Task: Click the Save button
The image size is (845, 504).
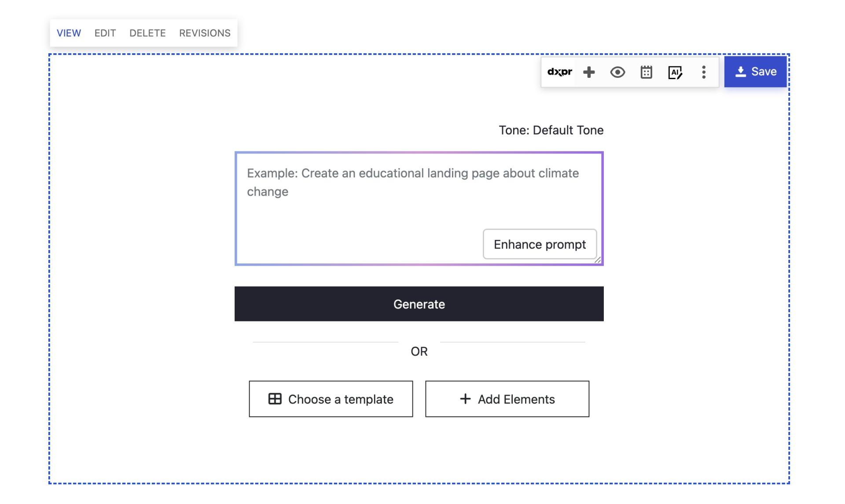Action: (755, 71)
